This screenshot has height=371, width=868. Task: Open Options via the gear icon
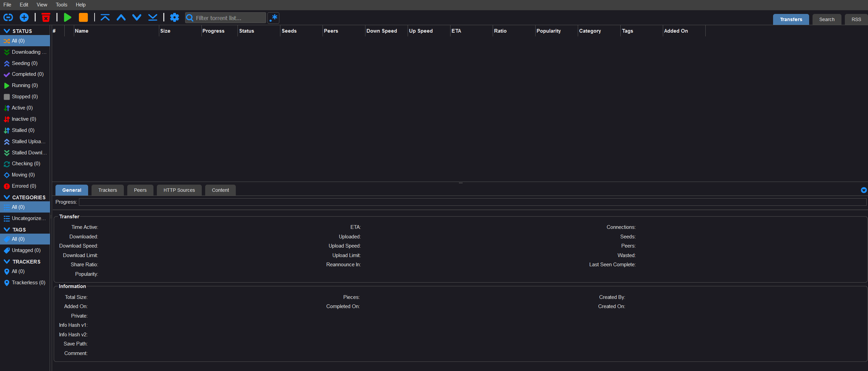[175, 17]
